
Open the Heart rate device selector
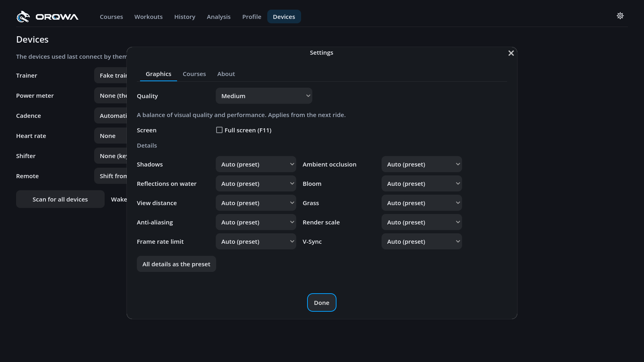[111, 136]
